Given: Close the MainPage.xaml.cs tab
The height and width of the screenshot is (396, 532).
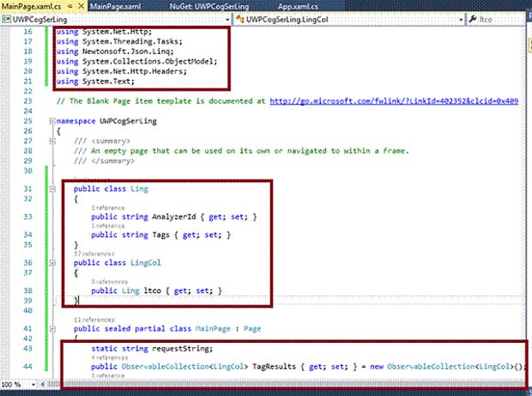Looking at the screenshot, I should 82,6.
